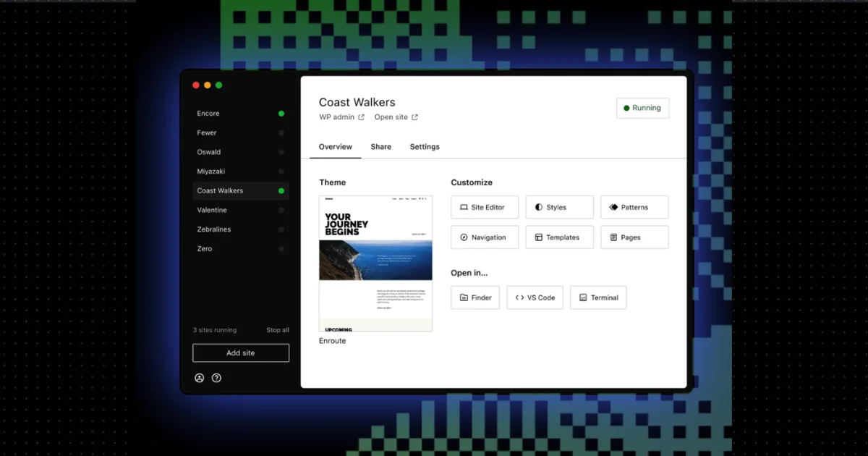Screen dimensions: 868x456
Task: Open the Navigation customizer
Action: (x=485, y=237)
